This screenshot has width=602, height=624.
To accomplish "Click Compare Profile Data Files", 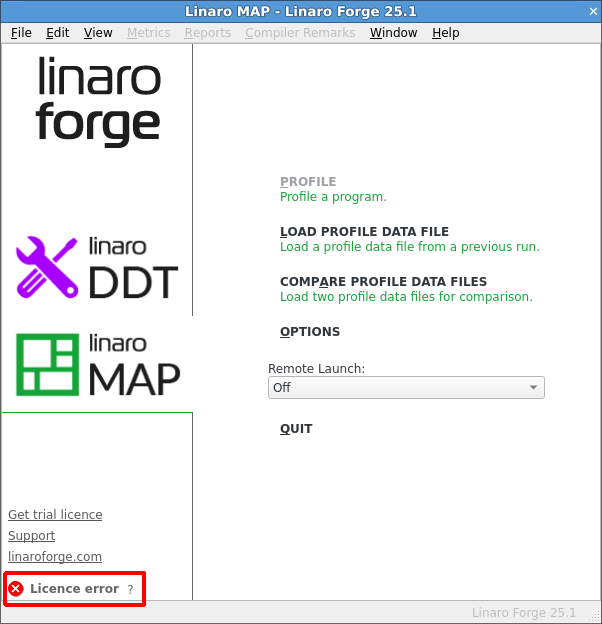I will pos(383,282).
